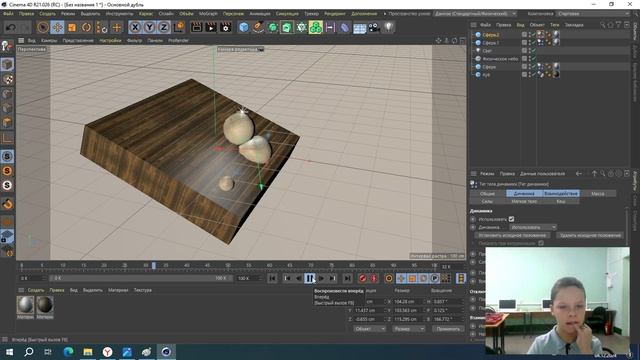Click the Применить button in coordinates
This screenshot has height=360, width=640.
[x=448, y=329]
